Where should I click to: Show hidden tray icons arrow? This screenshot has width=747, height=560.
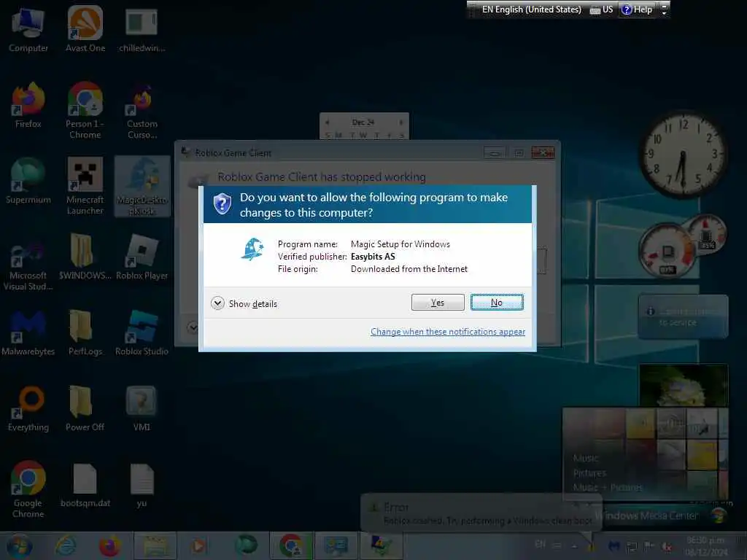click(x=575, y=545)
